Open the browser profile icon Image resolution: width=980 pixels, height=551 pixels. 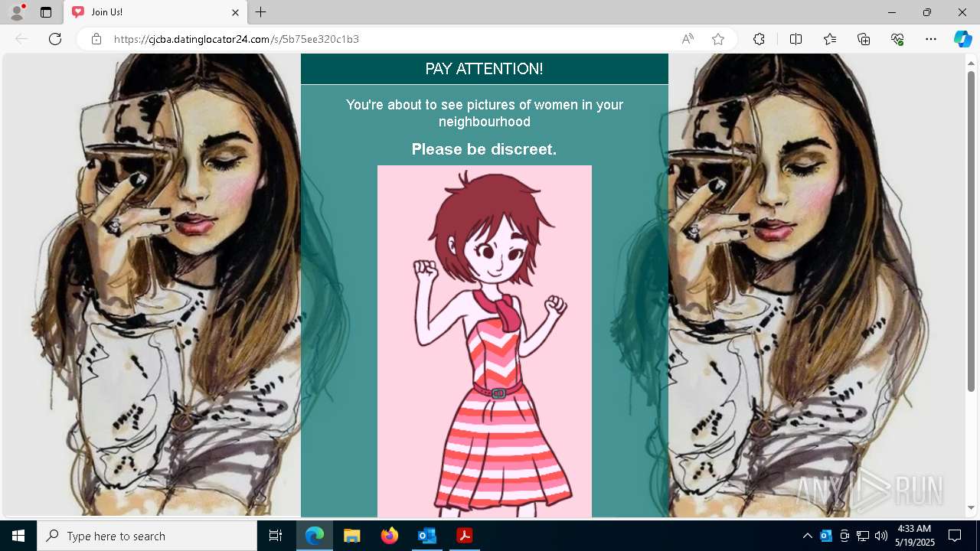17,12
